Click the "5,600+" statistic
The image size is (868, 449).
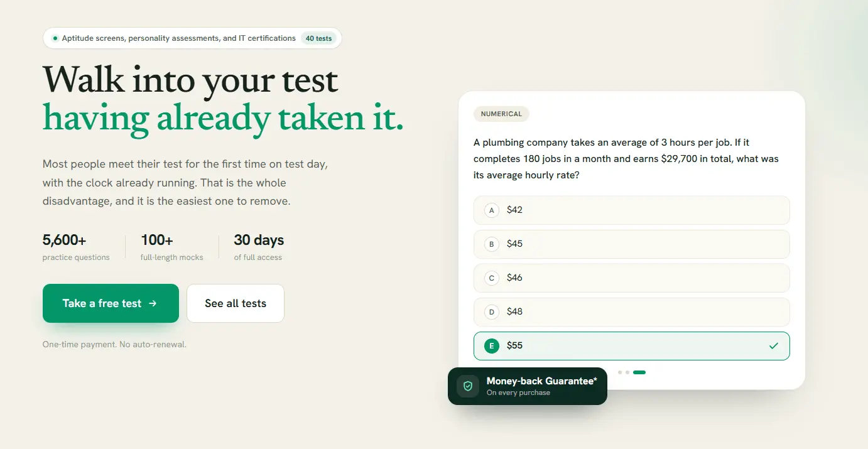coord(65,240)
